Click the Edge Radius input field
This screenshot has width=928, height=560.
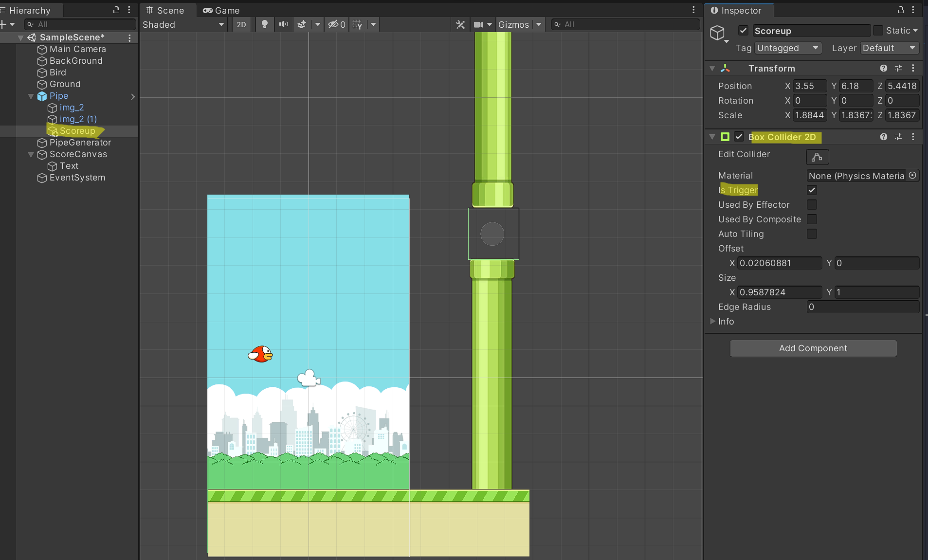pyautogui.click(x=862, y=307)
